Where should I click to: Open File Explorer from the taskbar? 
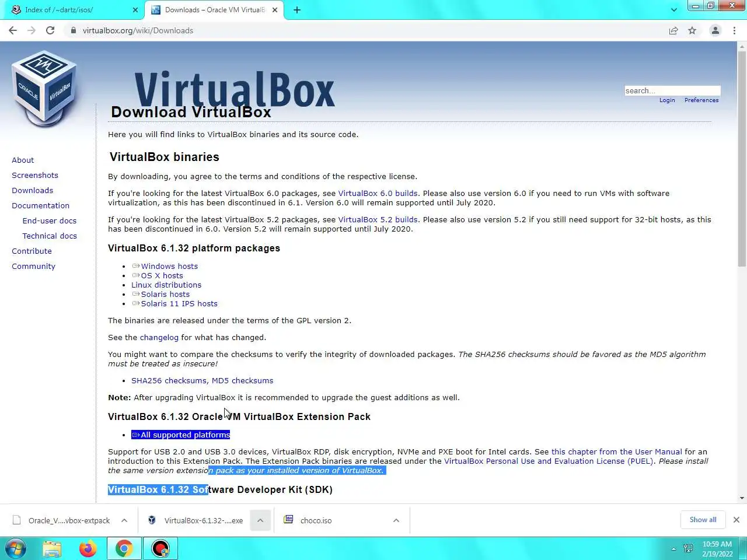tap(52, 548)
